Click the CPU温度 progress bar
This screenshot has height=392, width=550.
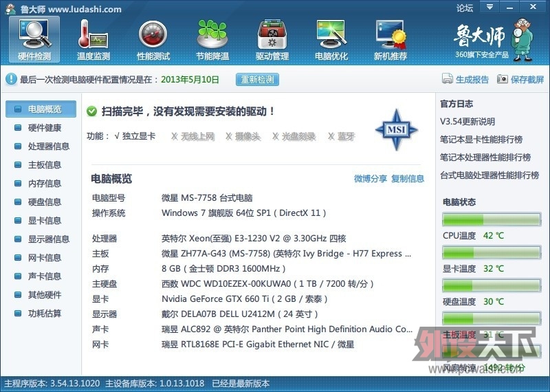(x=492, y=219)
